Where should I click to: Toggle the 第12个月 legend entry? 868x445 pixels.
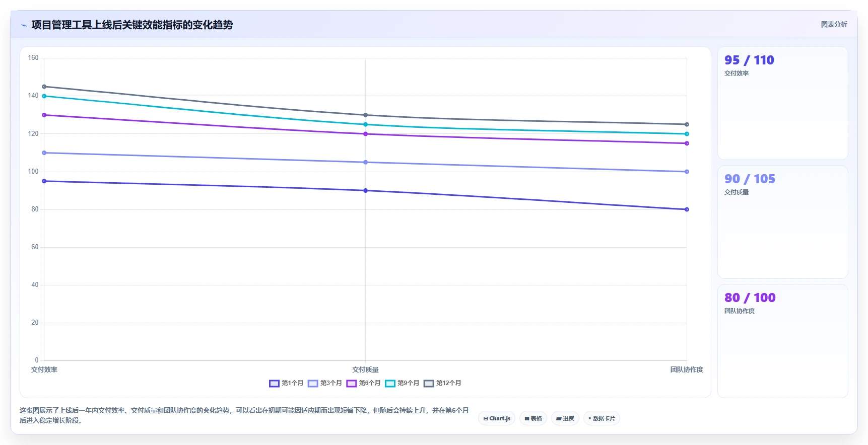click(x=442, y=383)
